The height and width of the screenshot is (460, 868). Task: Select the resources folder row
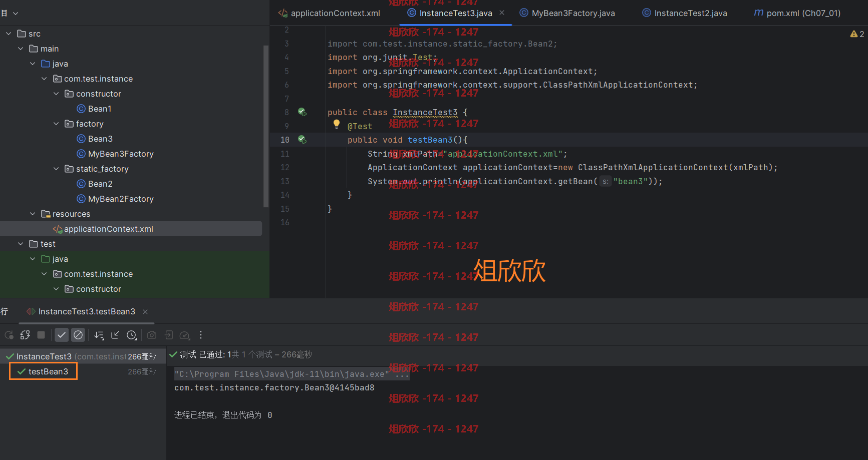(131, 214)
